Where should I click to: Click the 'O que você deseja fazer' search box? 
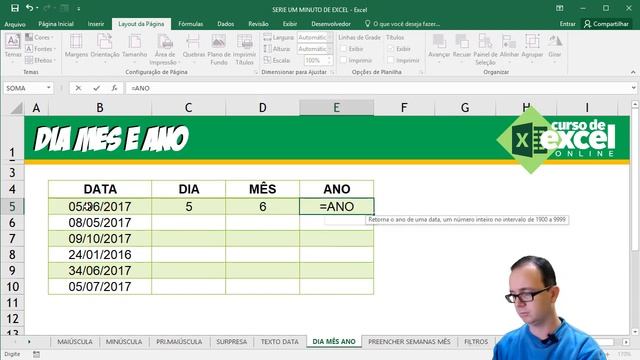click(402, 24)
